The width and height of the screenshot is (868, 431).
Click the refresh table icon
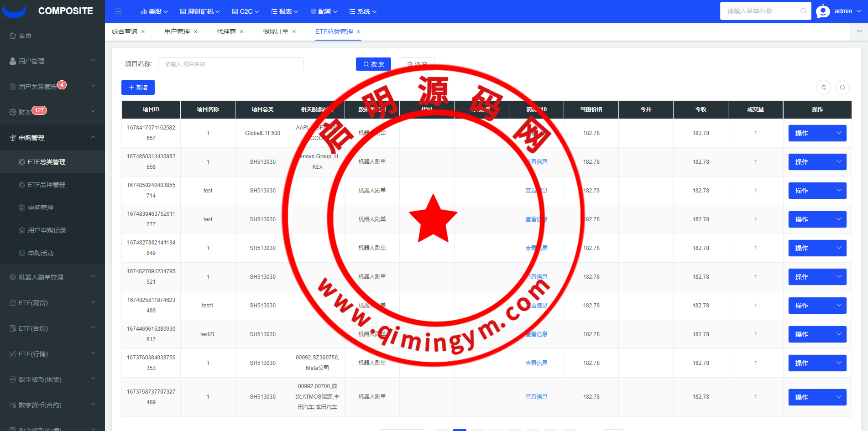[824, 87]
